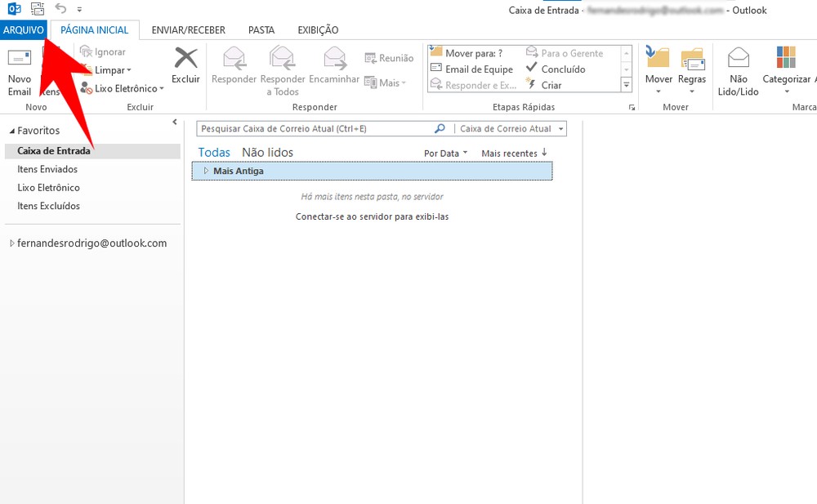817x504 pixels.
Task: Collapse the Favoritos group
Action: [12, 131]
